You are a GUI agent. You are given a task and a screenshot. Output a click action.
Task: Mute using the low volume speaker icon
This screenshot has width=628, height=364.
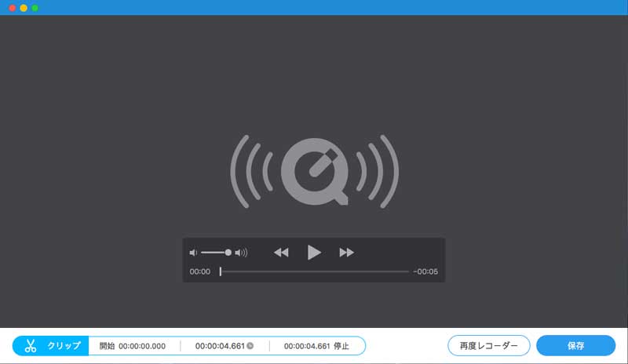(x=193, y=253)
